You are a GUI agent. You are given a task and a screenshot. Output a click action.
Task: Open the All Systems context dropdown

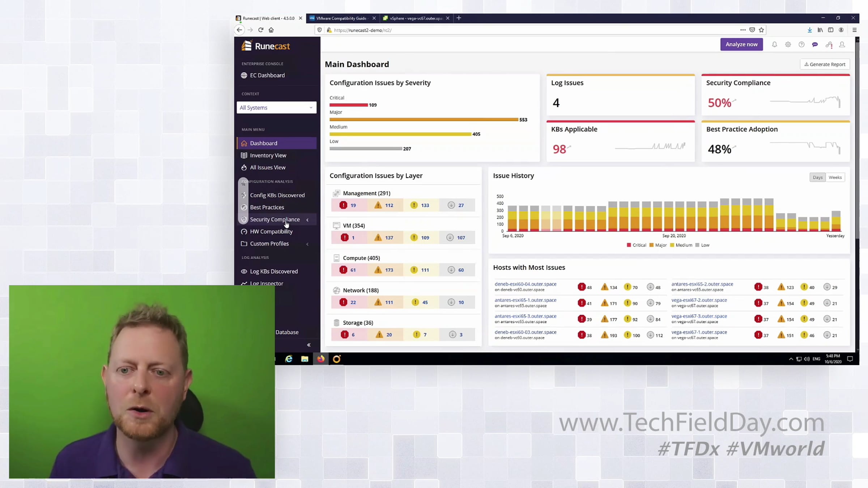pyautogui.click(x=276, y=108)
